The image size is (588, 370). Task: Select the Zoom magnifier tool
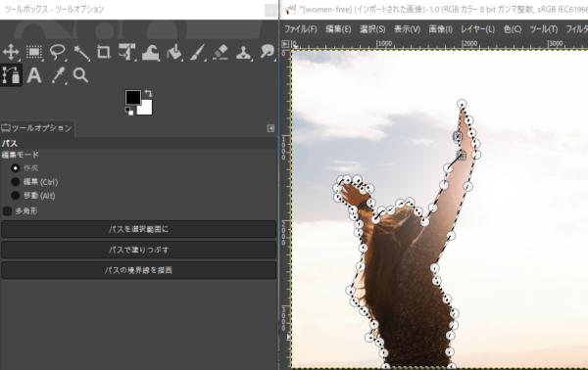pos(80,75)
